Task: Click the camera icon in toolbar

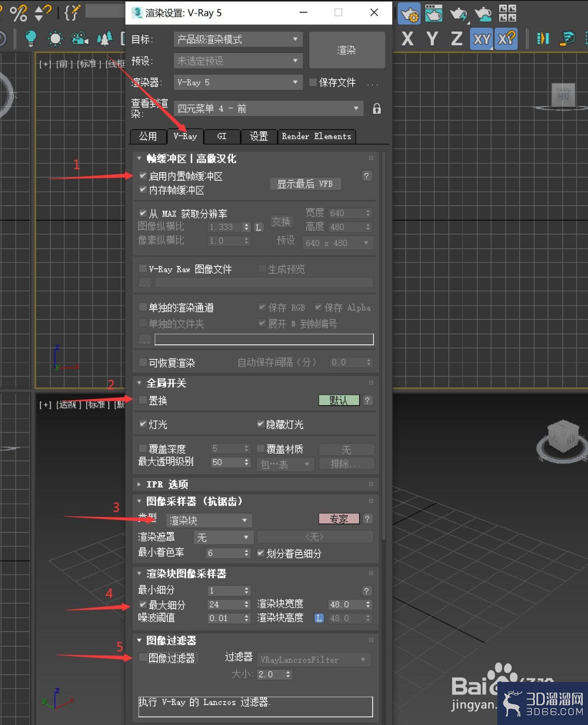Action: [80, 39]
